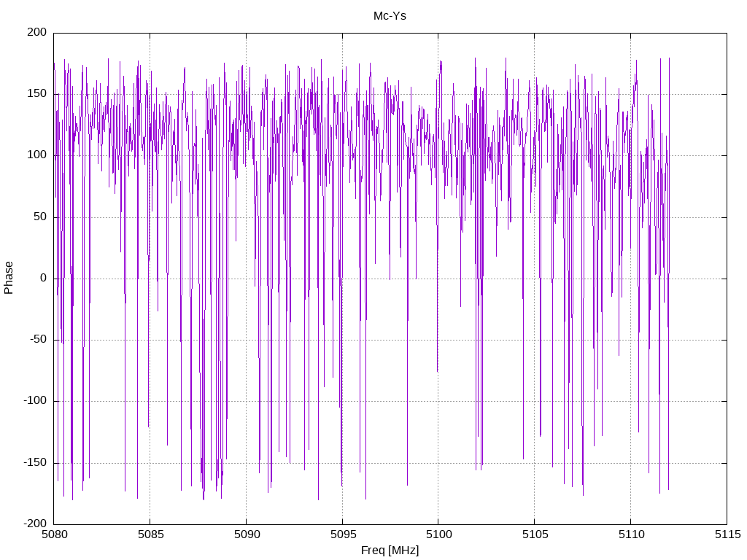747x560 pixels.
Task: Click the y-axis tick value -150
Action: click(x=35, y=462)
